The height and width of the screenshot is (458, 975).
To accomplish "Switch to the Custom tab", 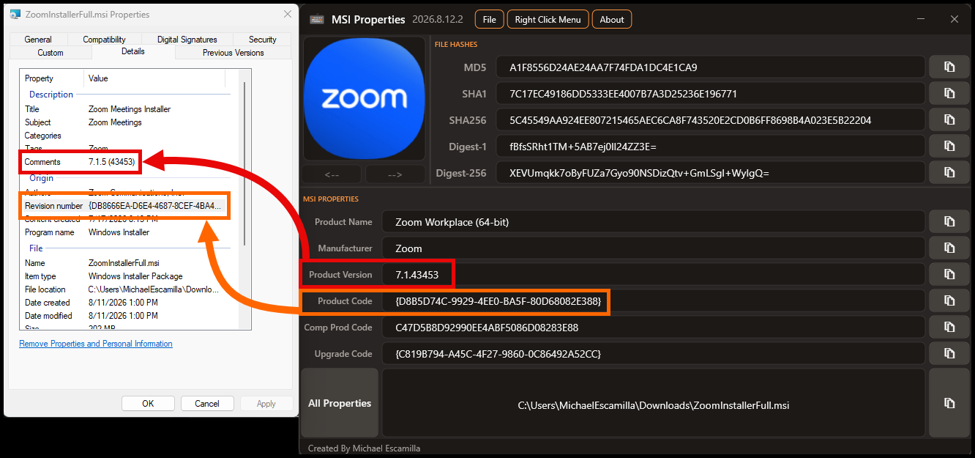I will pos(50,53).
